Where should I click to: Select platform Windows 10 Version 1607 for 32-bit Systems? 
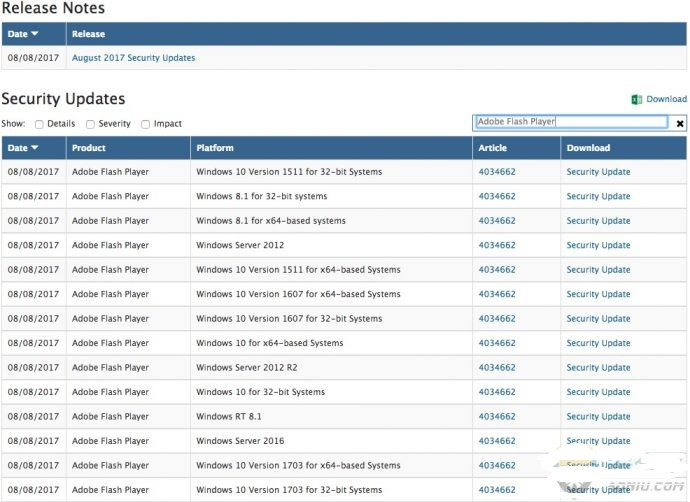pyautogui.click(x=289, y=319)
